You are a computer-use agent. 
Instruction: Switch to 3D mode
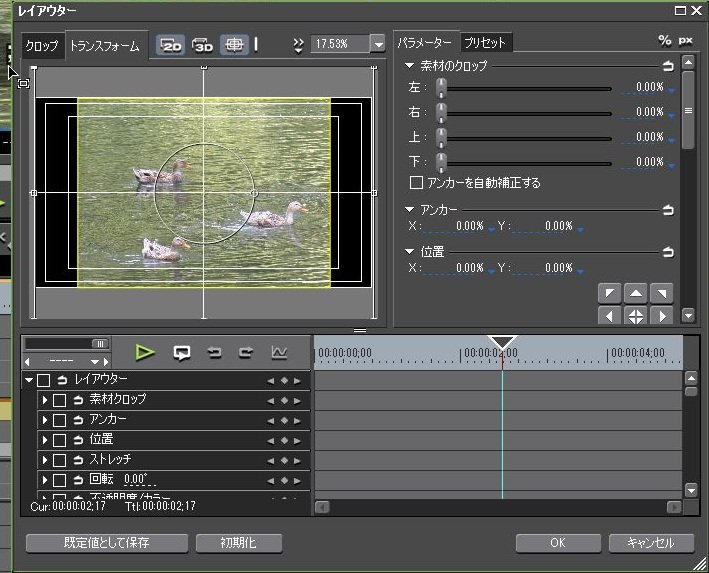click(202, 45)
